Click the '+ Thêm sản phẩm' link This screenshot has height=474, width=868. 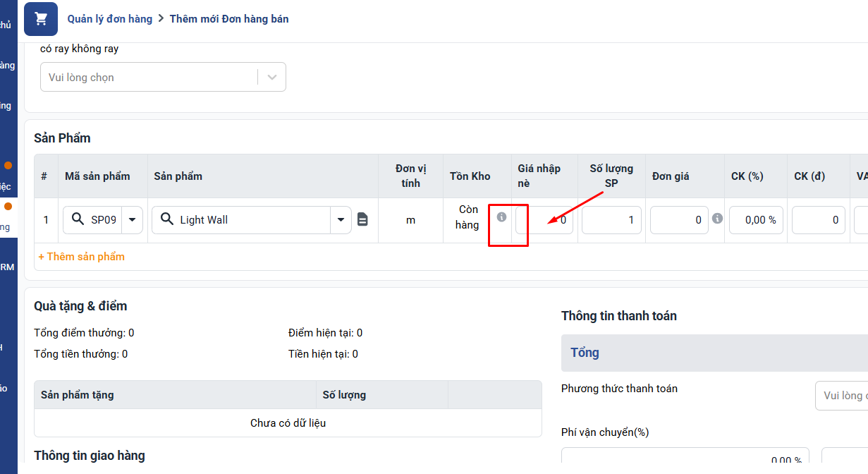click(81, 257)
